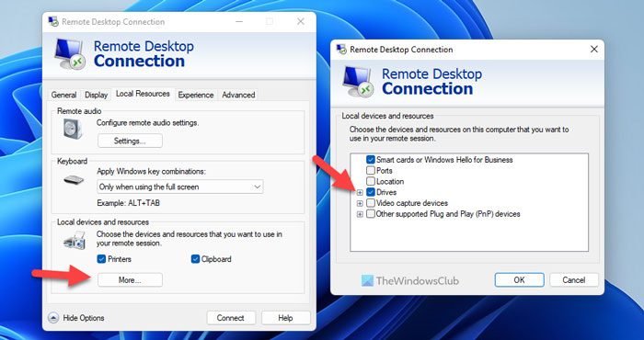This screenshot has width=644, height=340.
Task: Switch to the Display tab
Action: click(96, 95)
